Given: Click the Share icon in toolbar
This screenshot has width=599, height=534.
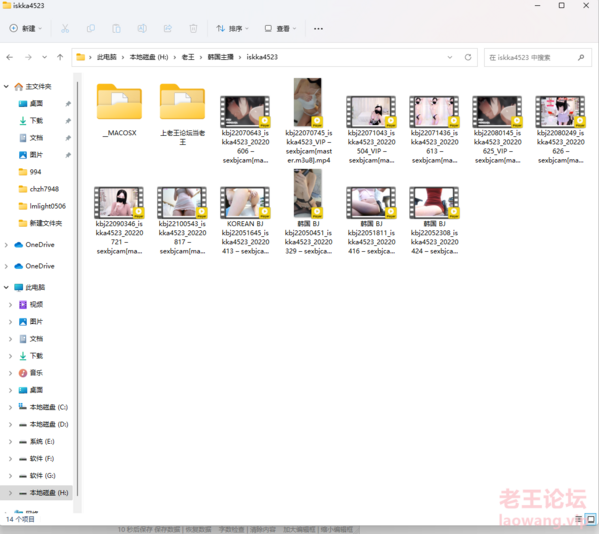Looking at the screenshot, I should [x=168, y=29].
